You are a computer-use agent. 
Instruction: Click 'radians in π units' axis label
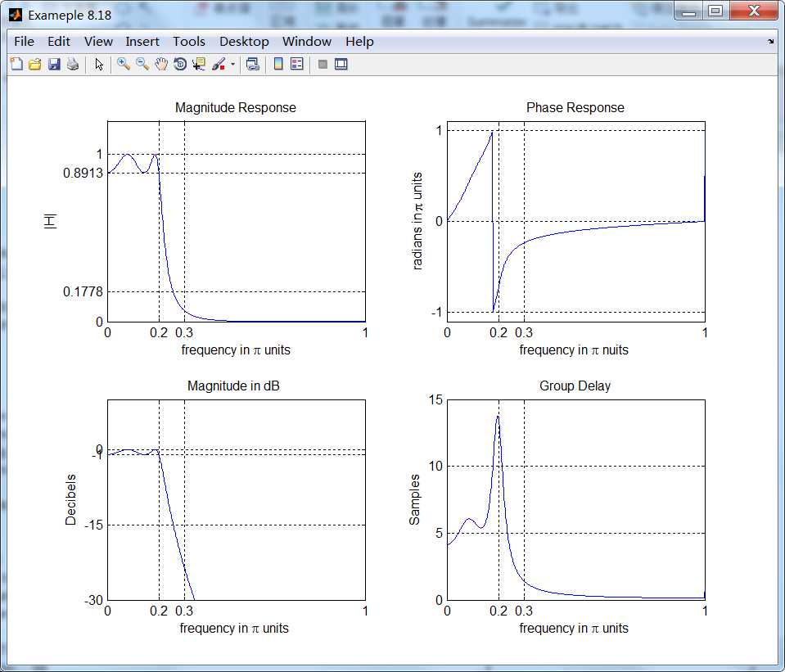(x=417, y=221)
